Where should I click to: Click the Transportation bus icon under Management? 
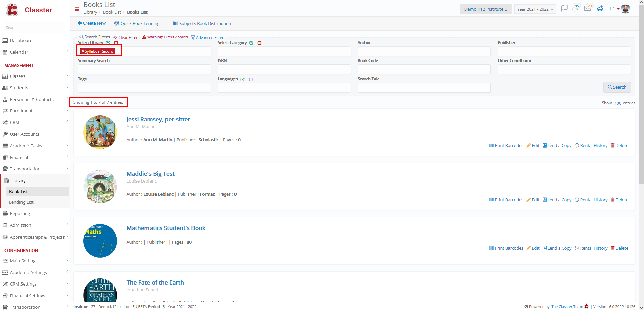tap(5, 169)
